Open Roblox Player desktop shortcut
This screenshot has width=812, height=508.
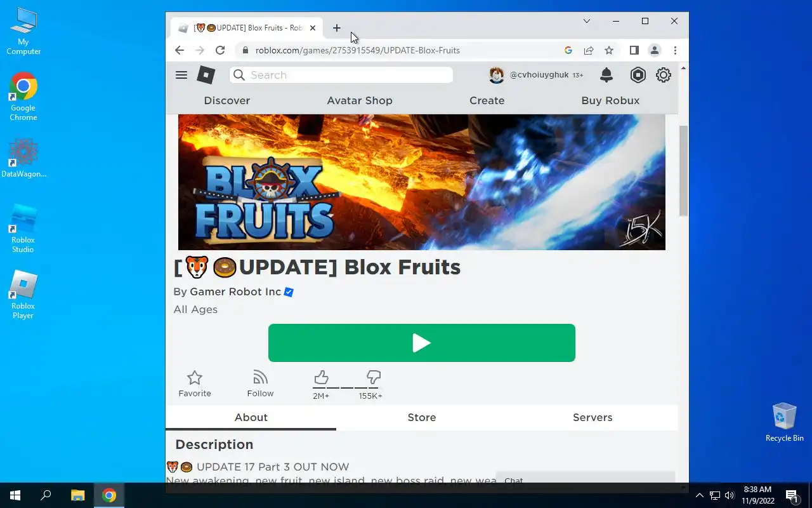point(23,295)
